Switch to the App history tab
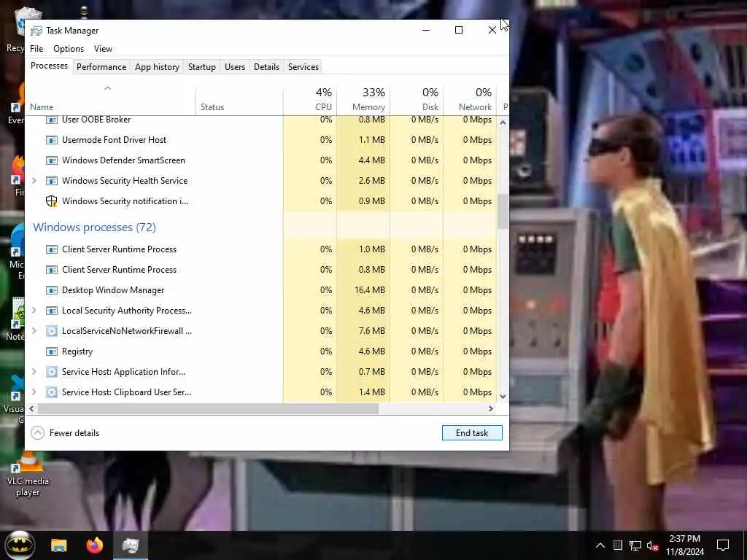 (x=158, y=67)
